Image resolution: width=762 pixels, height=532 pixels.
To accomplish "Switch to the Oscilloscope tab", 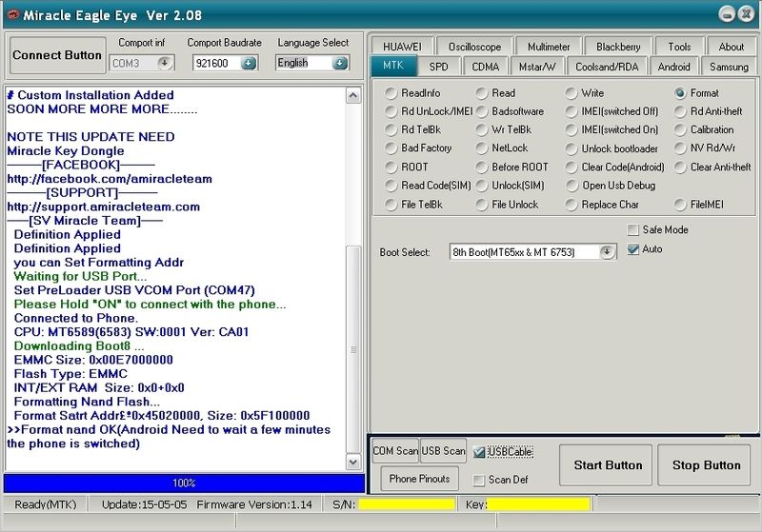I will 474,47.
